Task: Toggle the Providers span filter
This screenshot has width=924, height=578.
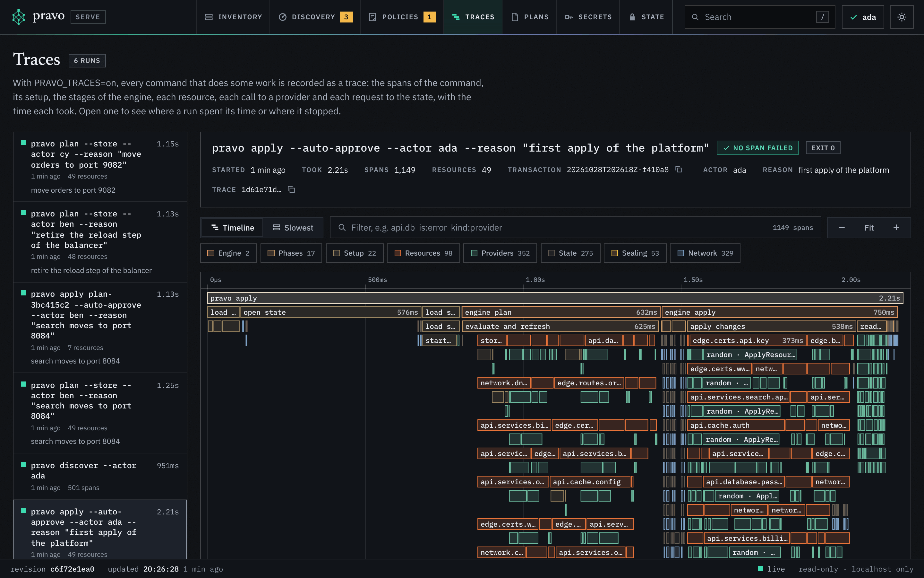Action: coord(500,253)
